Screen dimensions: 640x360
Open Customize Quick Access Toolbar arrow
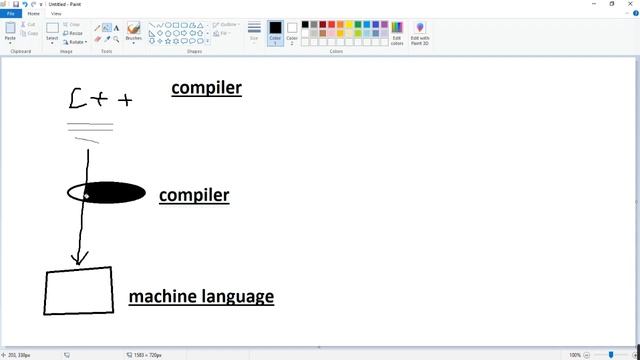(x=41, y=4)
